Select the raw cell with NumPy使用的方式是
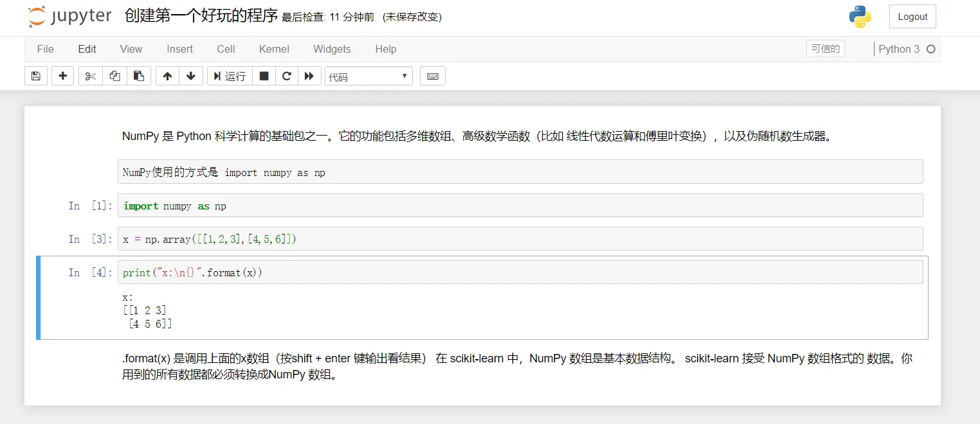Viewport: 980px width, 424px height. [520, 172]
